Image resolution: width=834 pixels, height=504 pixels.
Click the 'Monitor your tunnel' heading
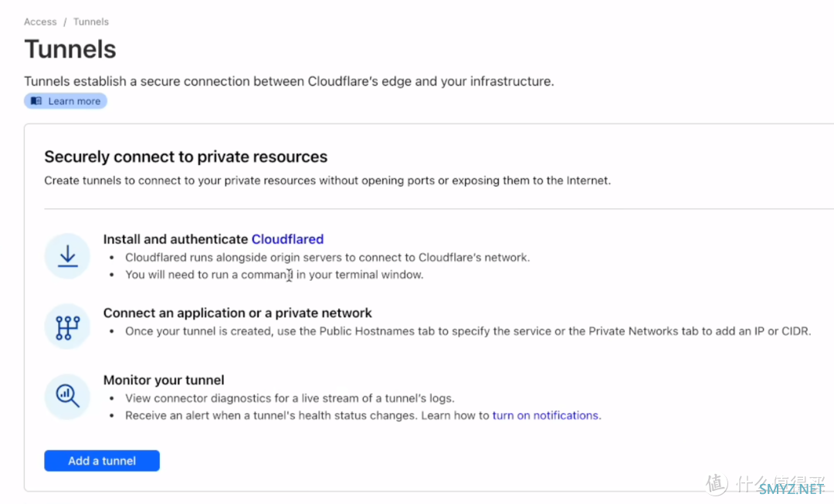[x=164, y=380]
